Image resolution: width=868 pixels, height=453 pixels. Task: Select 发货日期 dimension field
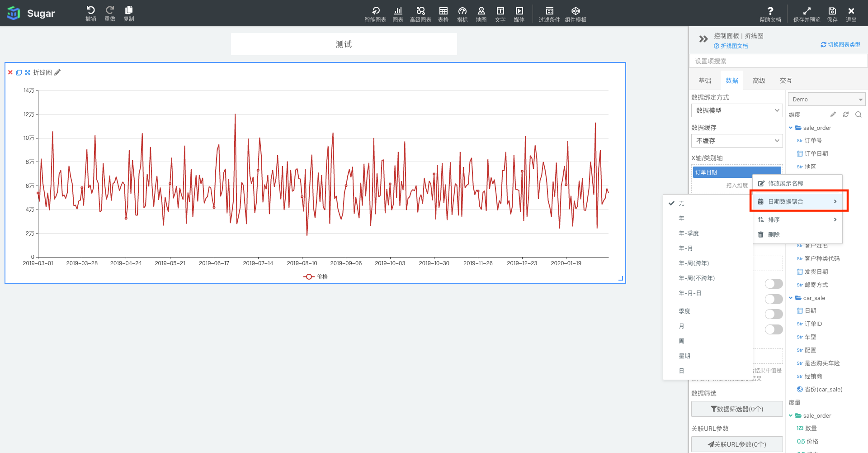tap(812, 272)
